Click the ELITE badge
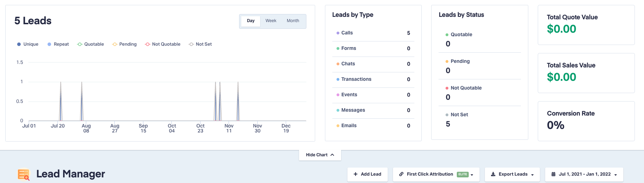Viewport: 644px width, 183px height. click(x=463, y=174)
